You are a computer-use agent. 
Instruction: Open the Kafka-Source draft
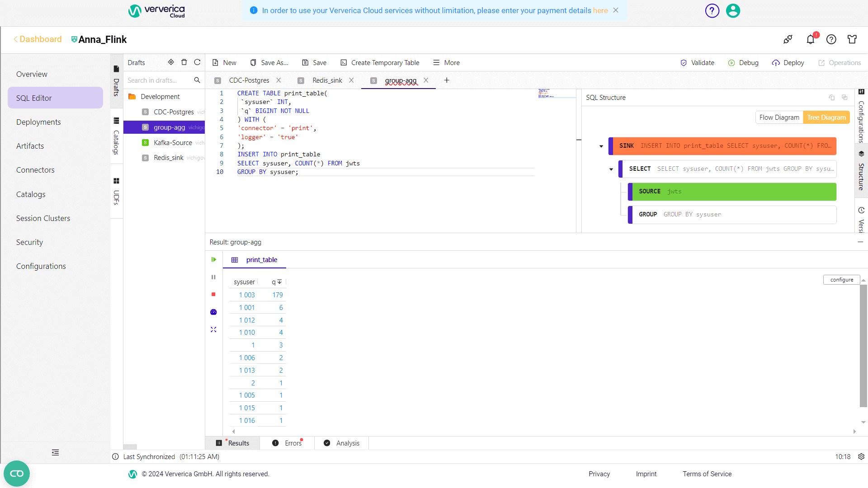click(173, 142)
